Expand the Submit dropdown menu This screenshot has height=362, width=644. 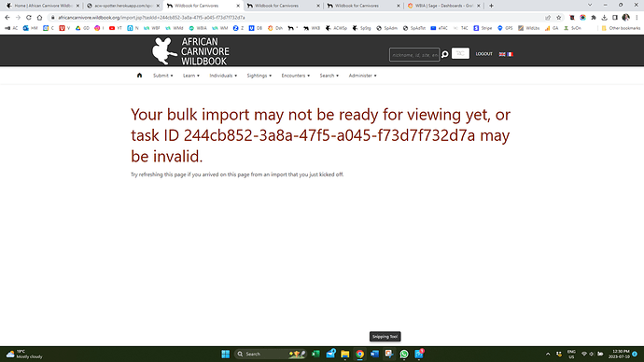pyautogui.click(x=163, y=76)
